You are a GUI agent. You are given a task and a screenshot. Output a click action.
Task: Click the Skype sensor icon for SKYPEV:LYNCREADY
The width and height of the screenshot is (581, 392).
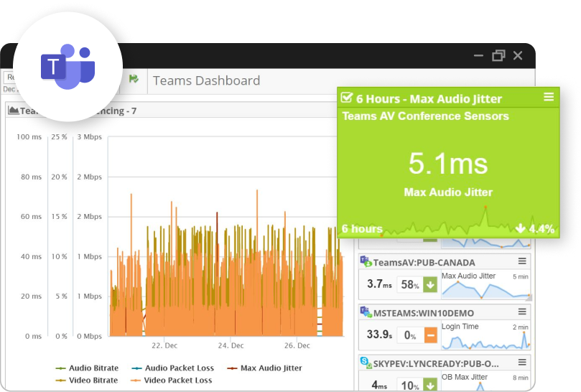(366, 363)
